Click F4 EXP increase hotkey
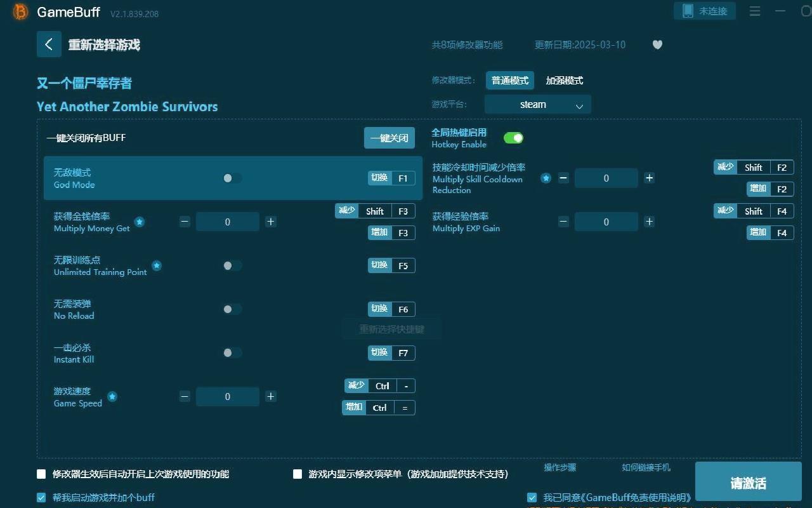812x508 pixels. click(x=770, y=232)
